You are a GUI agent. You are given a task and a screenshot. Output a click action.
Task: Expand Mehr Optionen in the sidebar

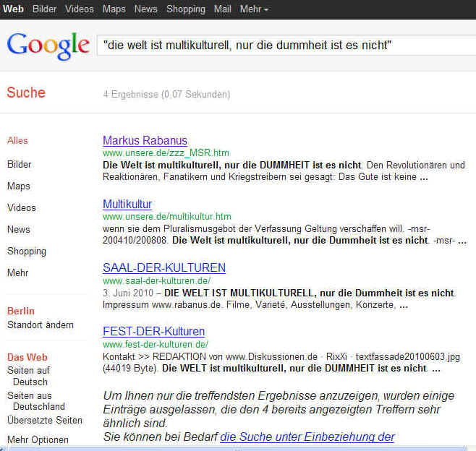click(x=38, y=439)
